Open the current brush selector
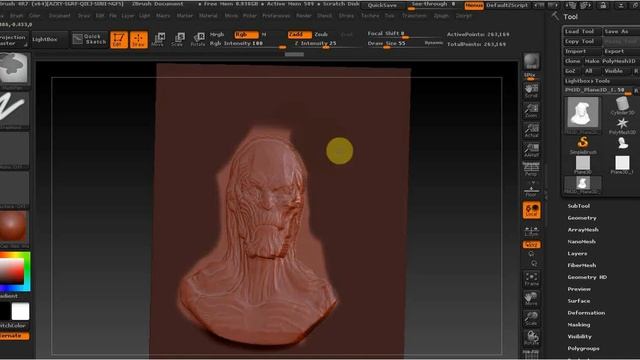Screen dimensions: 640x360 pyautogui.click(x=14, y=70)
